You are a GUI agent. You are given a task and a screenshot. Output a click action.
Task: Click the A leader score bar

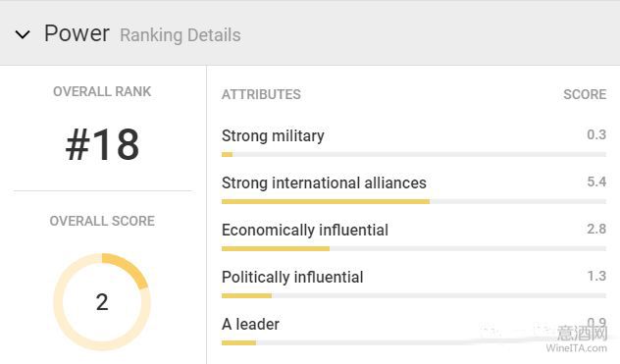click(x=414, y=342)
